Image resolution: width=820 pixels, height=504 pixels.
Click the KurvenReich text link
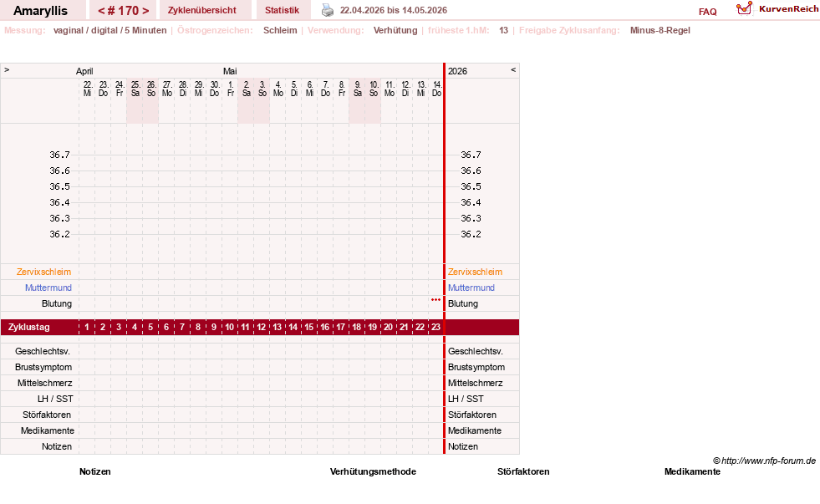788,9
